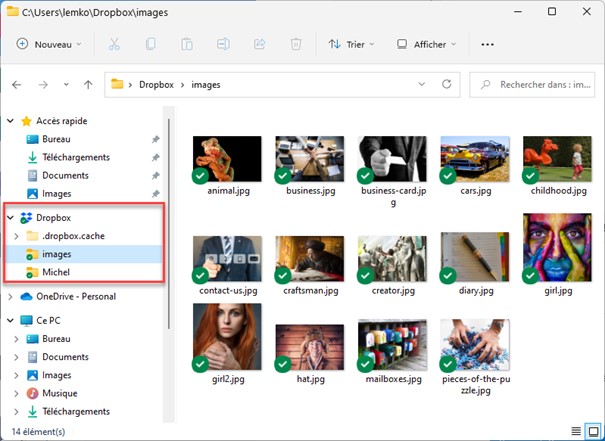Open the address bar history dropdown

[x=421, y=84]
